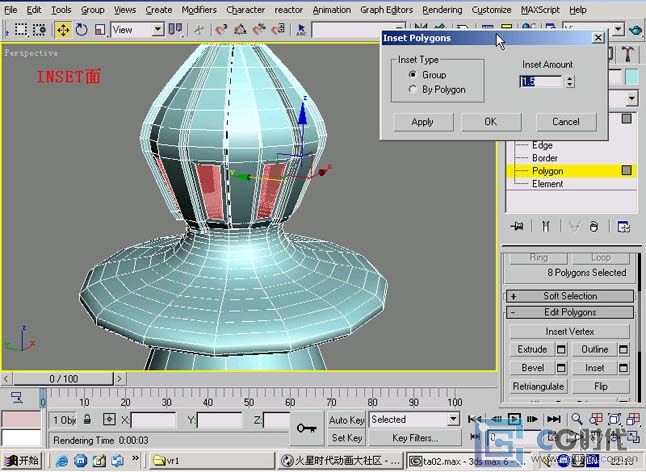Image resolution: width=646 pixels, height=472 pixels.
Task: Open Inset settings box
Action: pos(623,367)
